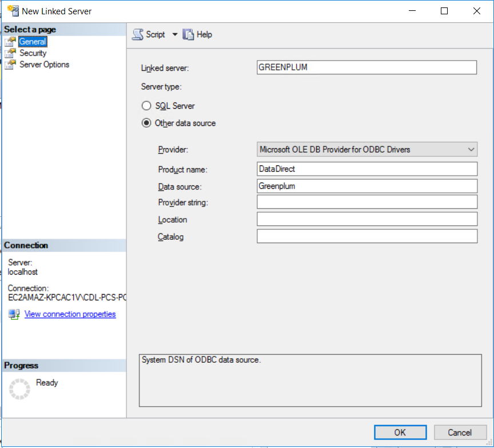Click the empty Catalog field
Viewport: 494px width, 448px height.
[x=367, y=236]
